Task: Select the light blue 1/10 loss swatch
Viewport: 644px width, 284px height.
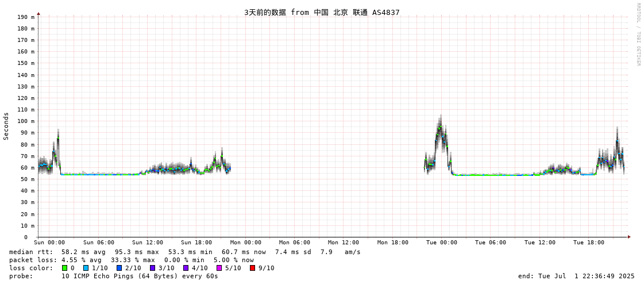Action: 84,268
